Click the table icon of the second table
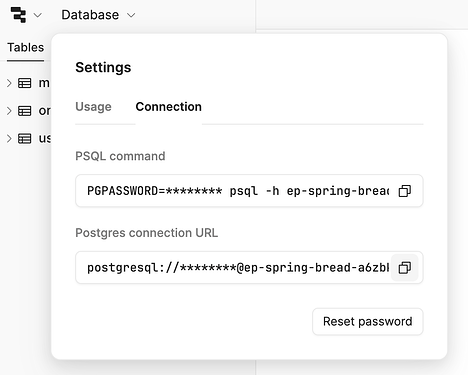The image size is (468, 375). 25,111
